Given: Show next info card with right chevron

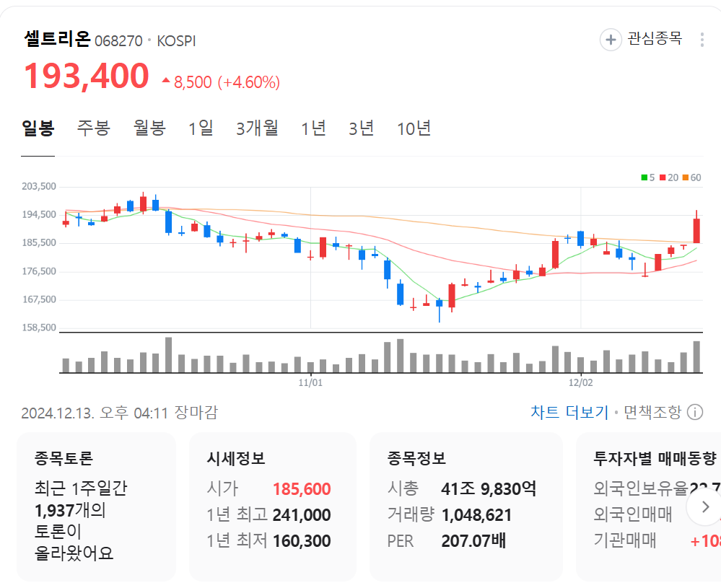Looking at the screenshot, I should click(x=705, y=506).
